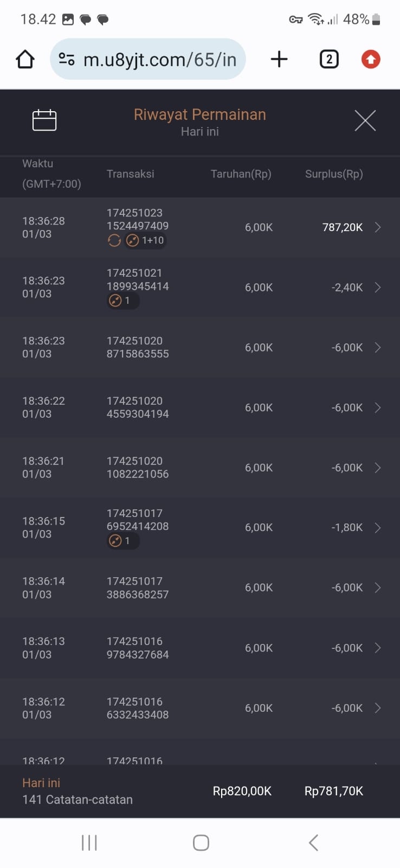The height and width of the screenshot is (868, 400).
Task: Tap the free-spin refresh icon on 18:36:28 row
Action: pyautogui.click(x=114, y=240)
